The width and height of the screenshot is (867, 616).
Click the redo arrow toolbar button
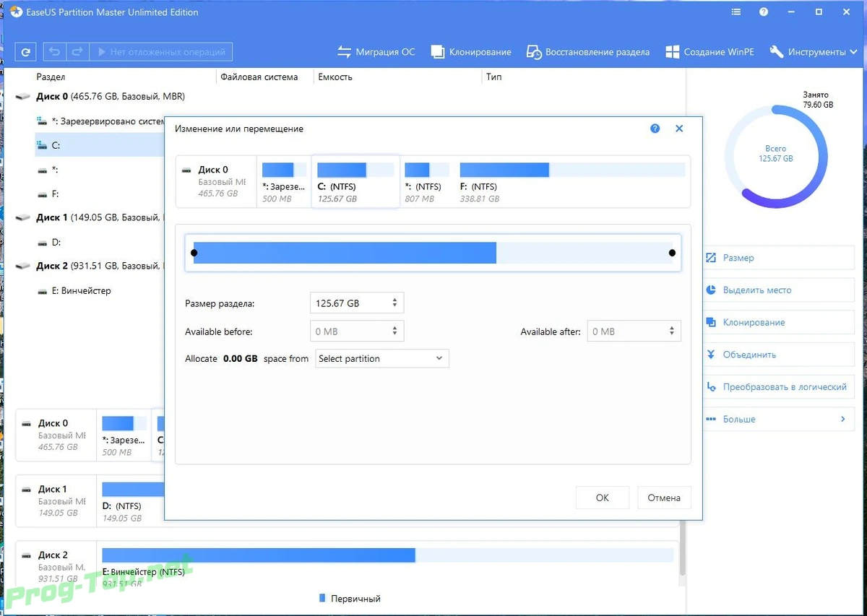pos(77,52)
